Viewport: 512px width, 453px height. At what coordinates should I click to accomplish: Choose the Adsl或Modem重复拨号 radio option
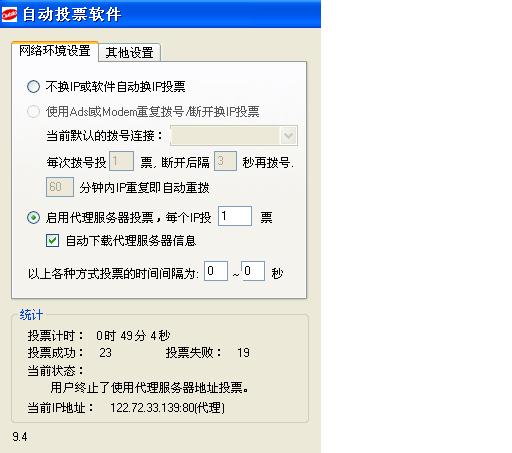pos(33,111)
